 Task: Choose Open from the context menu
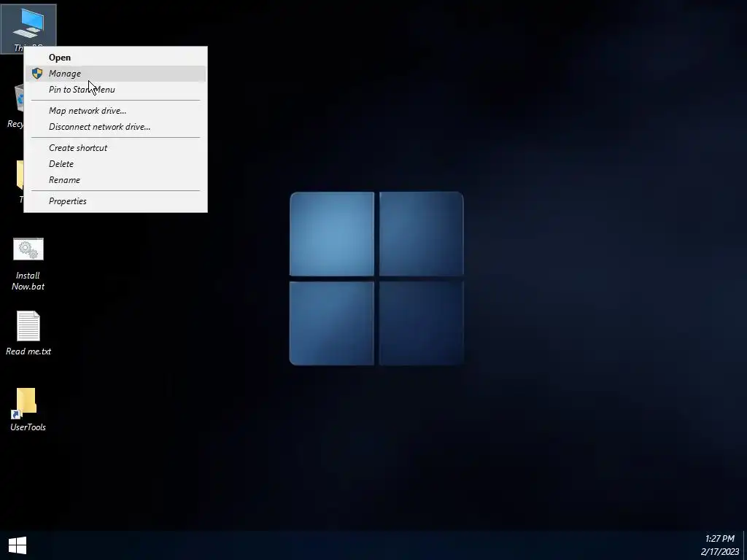pos(115,57)
